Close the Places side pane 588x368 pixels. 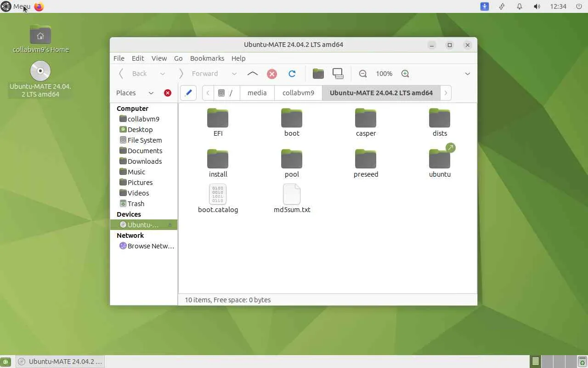[168, 93]
